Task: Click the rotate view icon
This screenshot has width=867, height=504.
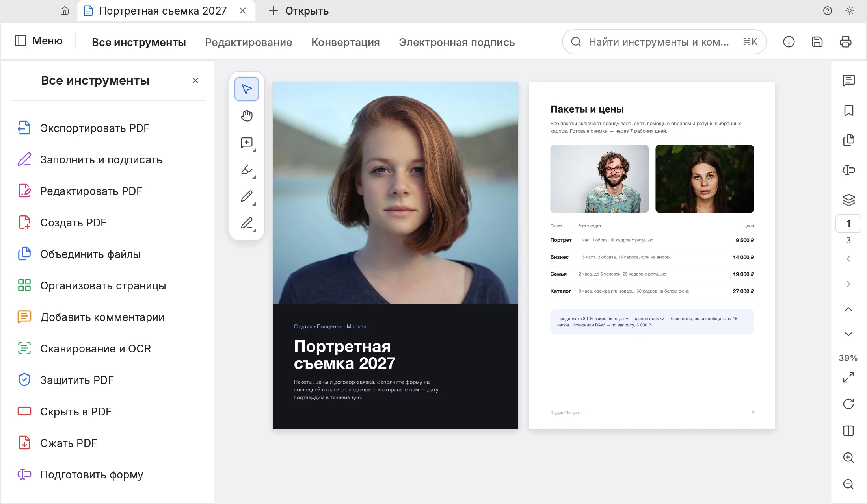Action: coord(848,404)
